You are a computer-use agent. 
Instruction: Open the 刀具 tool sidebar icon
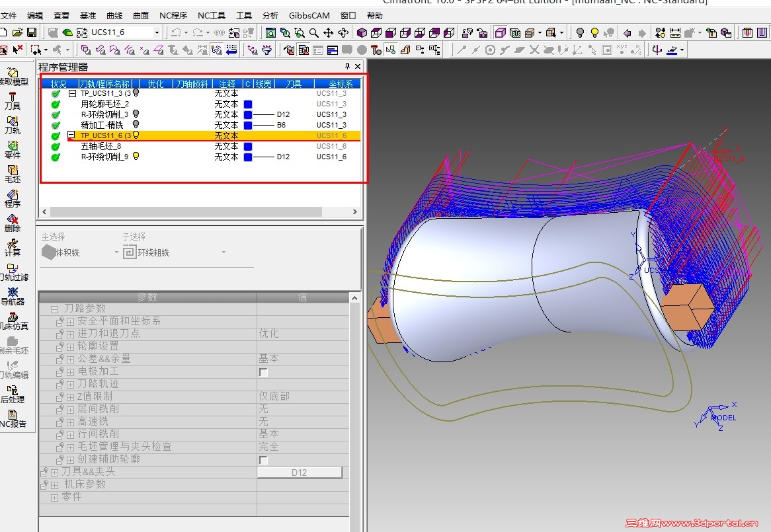click(13, 100)
